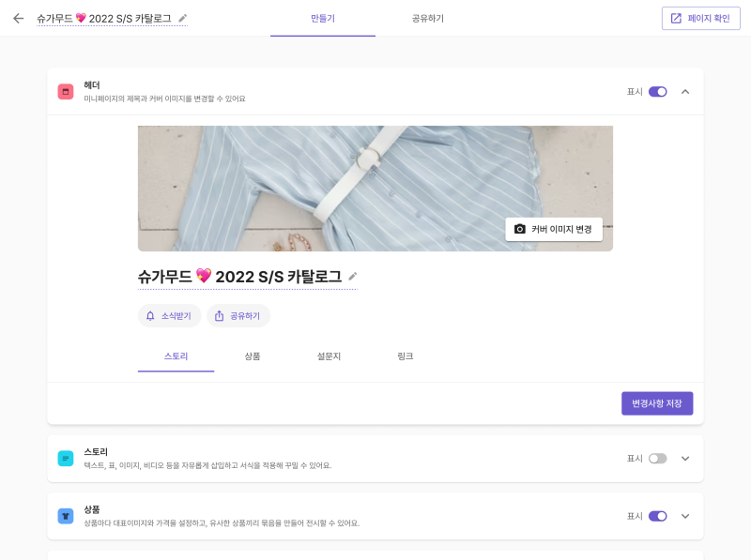Viewport: 751px width, 560px height.
Task: Open 페이지 확인 button
Action: tap(700, 18)
